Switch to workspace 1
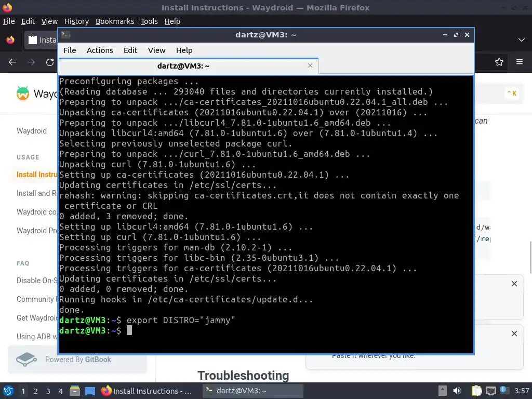This screenshot has width=532, height=399. 23,391
